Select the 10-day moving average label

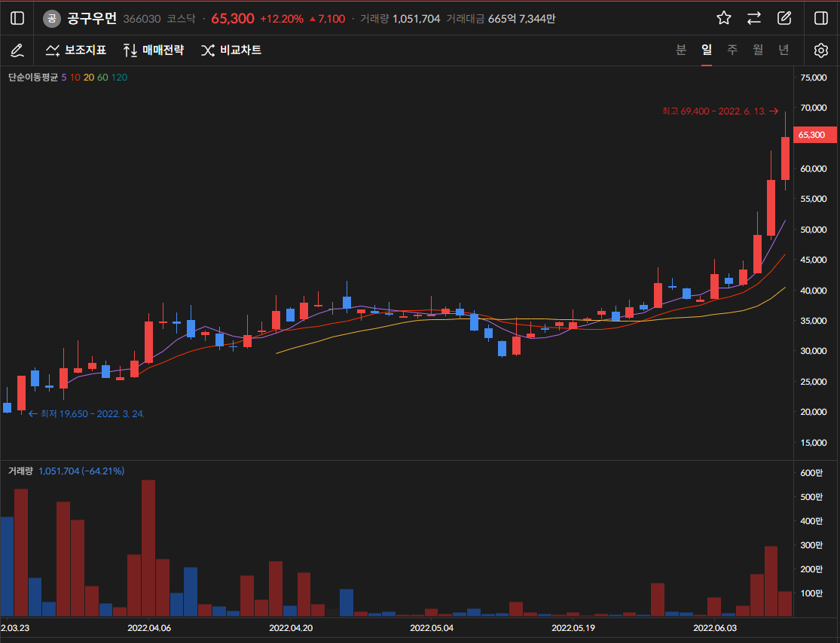click(x=75, y=77)
